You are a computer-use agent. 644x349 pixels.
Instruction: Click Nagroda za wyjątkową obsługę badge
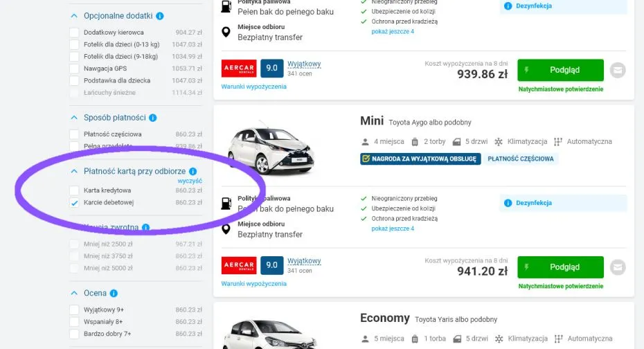pyautogui.click(x=419, y=159)
